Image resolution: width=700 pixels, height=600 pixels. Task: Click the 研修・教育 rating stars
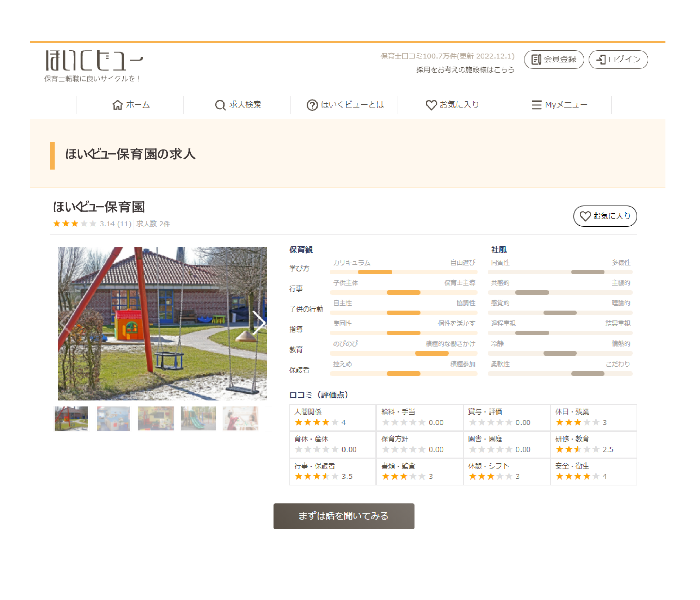pos(577,449)
